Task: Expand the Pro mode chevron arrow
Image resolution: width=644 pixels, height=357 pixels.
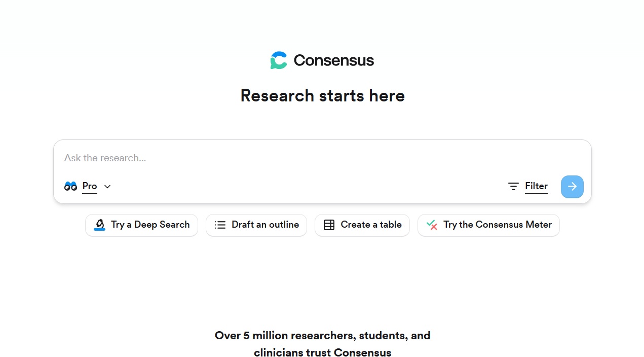Action: pyautogui.click(x=107, y=187)
